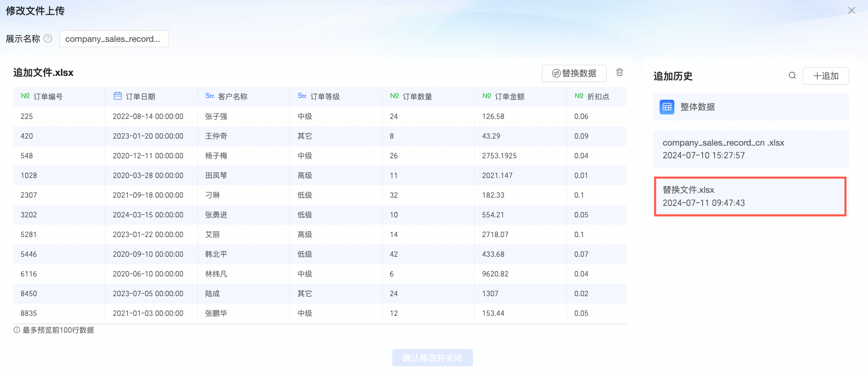Click the trash icon to delete 追加文件.xlsx
This screenshot has height=370, width=868.
[x=619, y=72]
